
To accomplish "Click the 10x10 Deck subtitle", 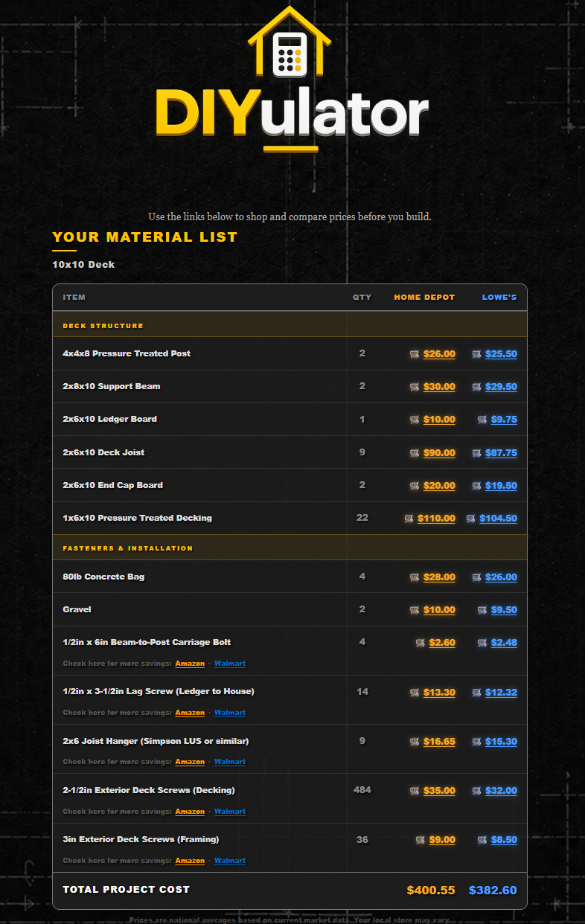I will (x=83, y=265).
